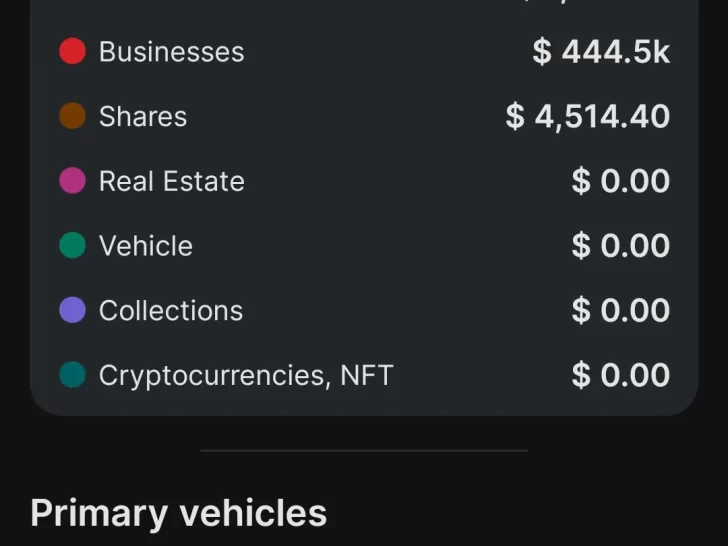Click the $ 444.5k Businesses value
This screenshot has width=728, height=546.
click(x=601, y=52)
